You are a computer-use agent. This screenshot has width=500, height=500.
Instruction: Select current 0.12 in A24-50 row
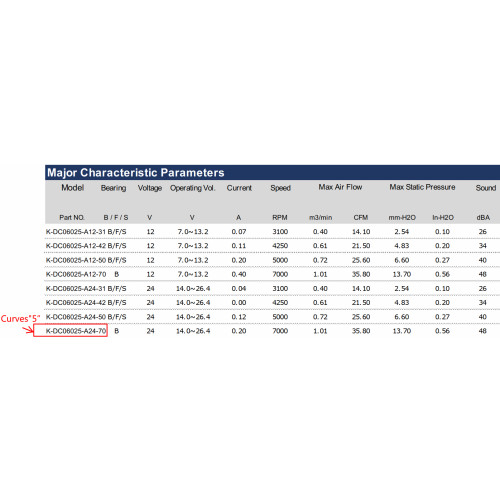click(239, 317)
